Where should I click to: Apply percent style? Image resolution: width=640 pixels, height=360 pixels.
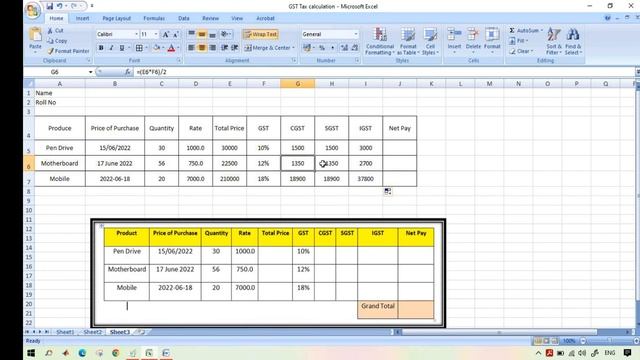322,48
